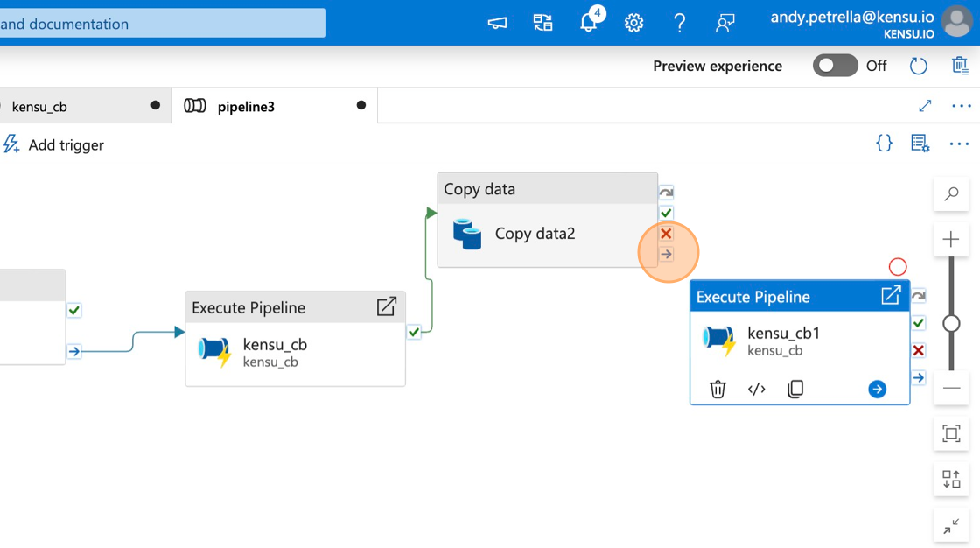Click the leftmost activity's success checkmark connector
The height and width of the screenshot is (548, 980).
pyautogui.click(x=74, y=310)
